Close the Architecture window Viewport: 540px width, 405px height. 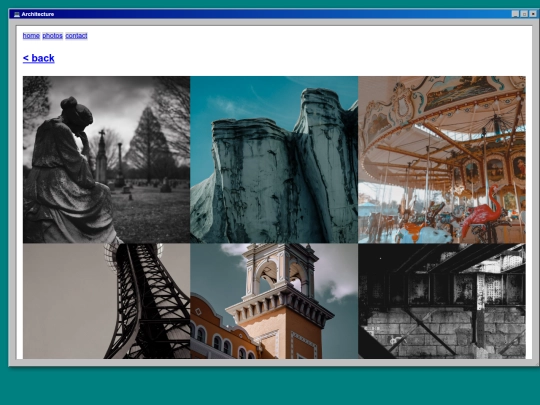click(x=533, y=14)
